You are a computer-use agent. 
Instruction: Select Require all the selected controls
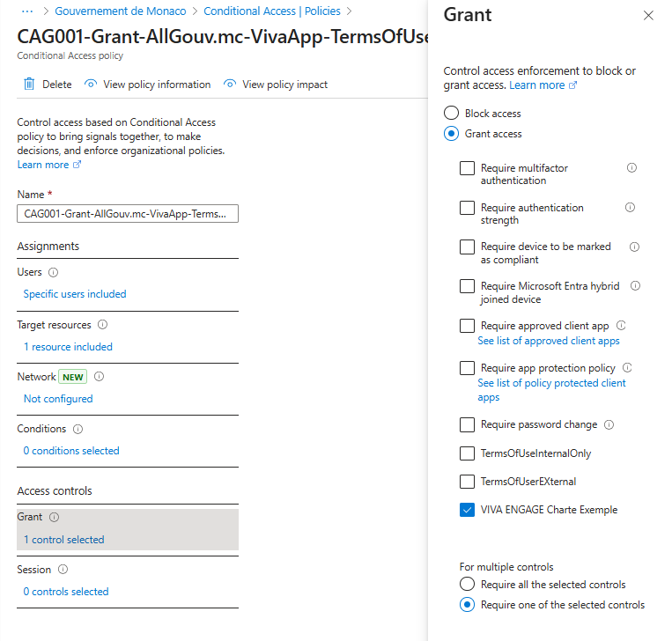[x=467, y=585]
